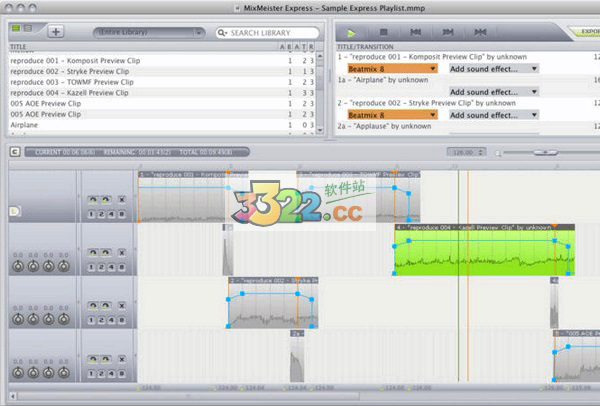600x406 pixels.
Task: Click the X button on the bottom track
Action: [x=122, y=359]
